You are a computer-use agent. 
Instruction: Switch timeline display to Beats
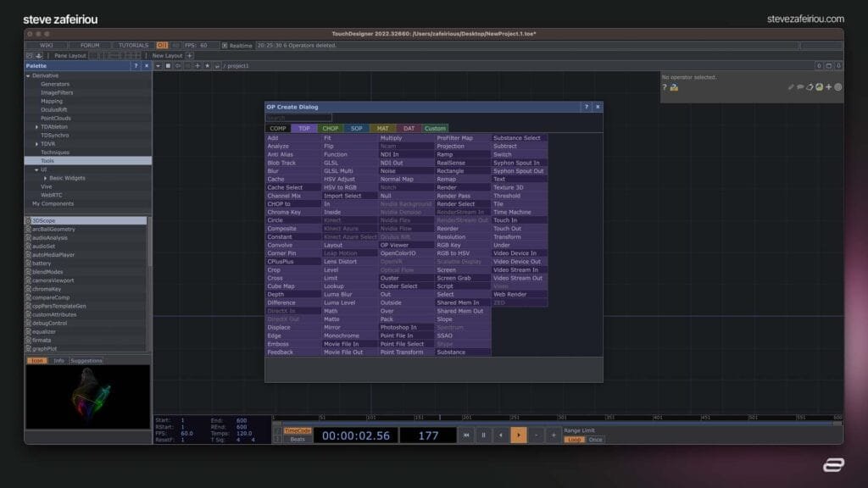point(298,440)
